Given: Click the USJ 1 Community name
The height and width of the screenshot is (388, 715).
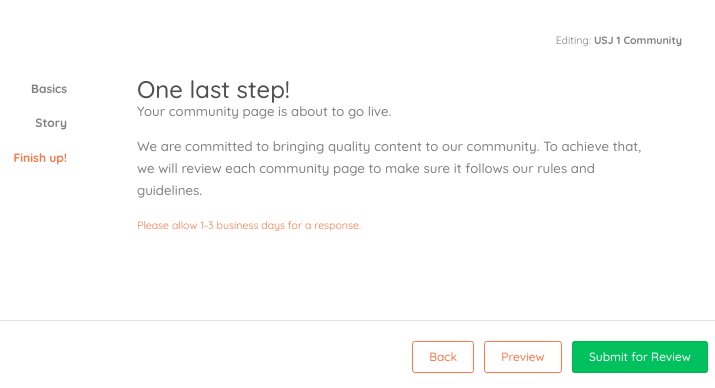Looking at the screenshot, I should coord(637,41).
